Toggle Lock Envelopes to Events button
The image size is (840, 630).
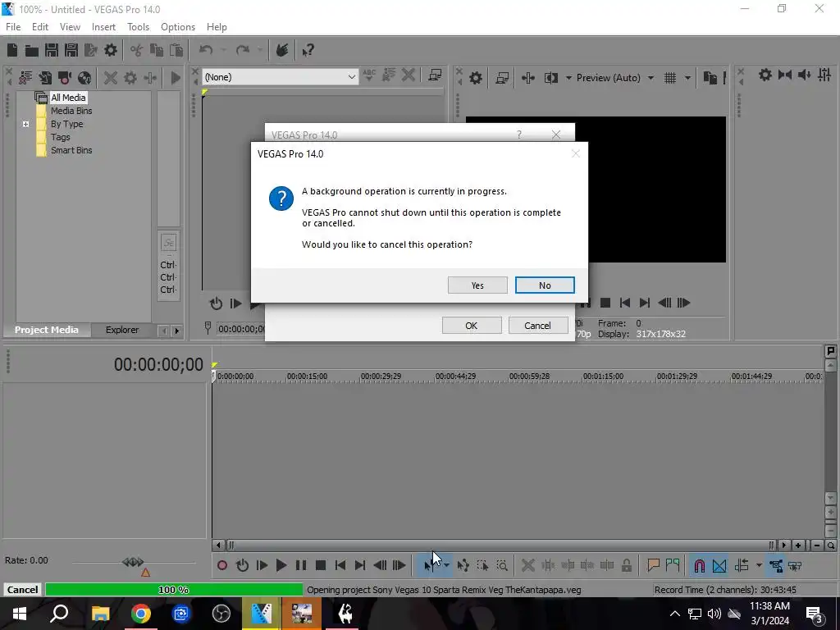pyautogui.click(x=775, y=565)
